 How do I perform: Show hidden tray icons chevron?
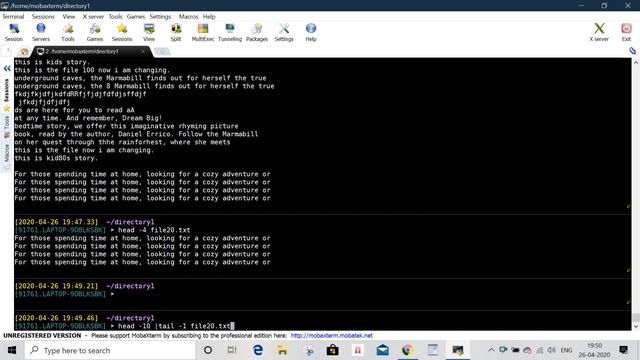click(x=491, y=350)
